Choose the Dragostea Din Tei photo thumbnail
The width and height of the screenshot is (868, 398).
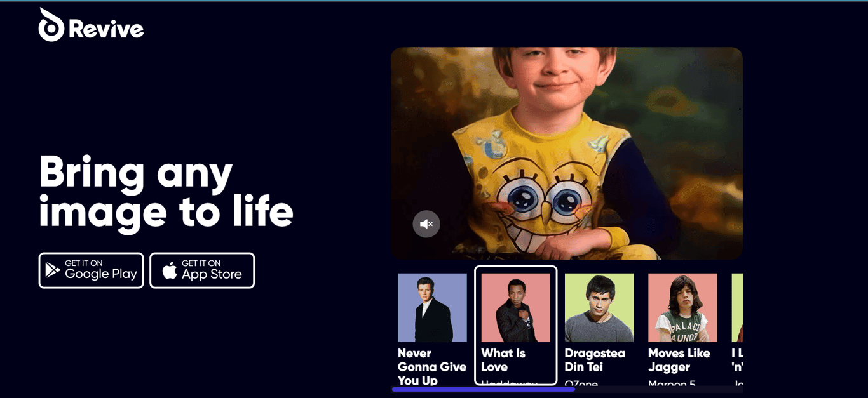[x=599, y=308]
